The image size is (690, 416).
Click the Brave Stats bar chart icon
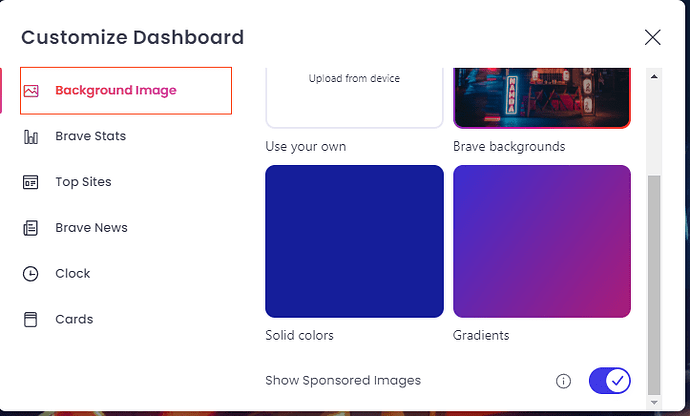point(31,136)
